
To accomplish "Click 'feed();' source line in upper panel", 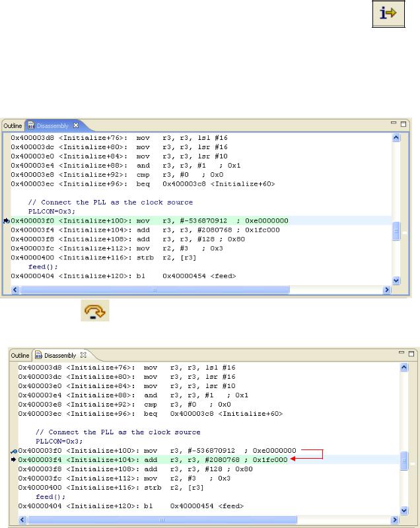I will (x=43, y=267).
